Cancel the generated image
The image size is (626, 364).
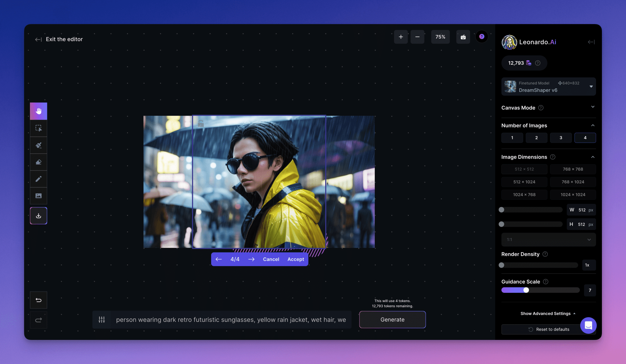point(271,259)
